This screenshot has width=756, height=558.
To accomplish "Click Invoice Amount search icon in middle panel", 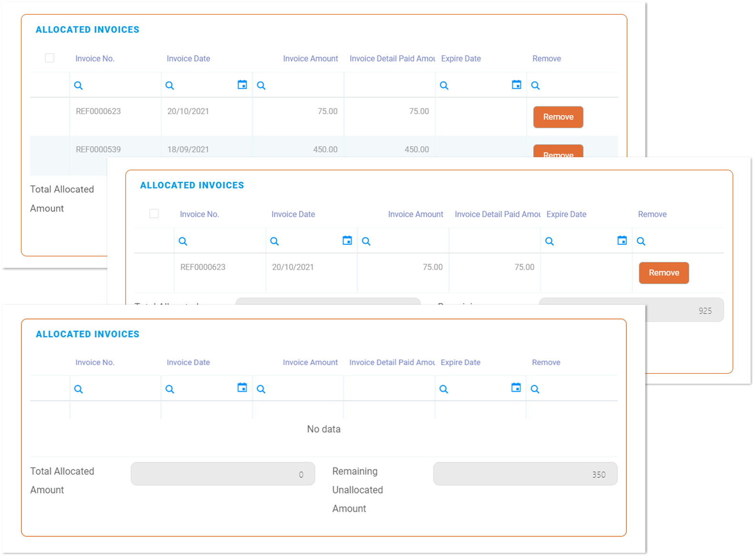I will point(366,241).
